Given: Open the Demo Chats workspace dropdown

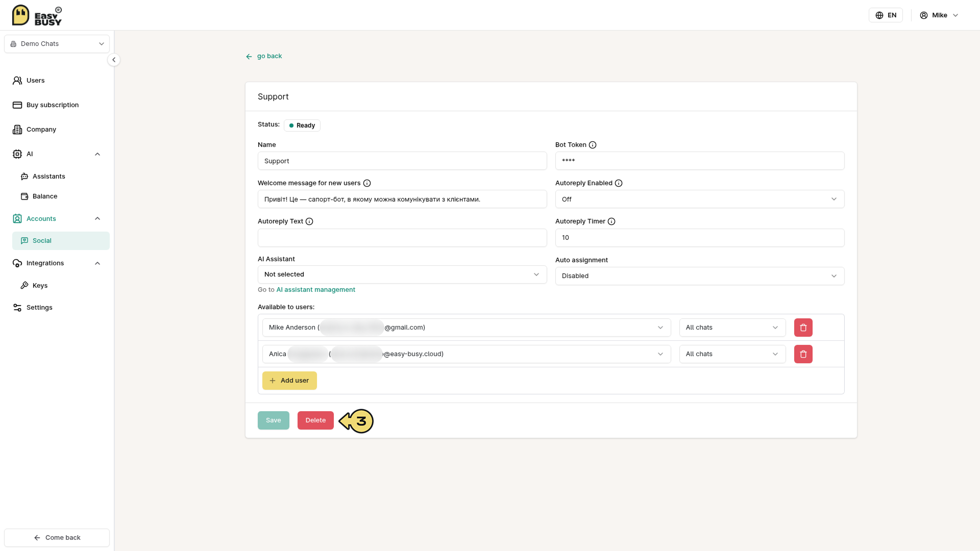Looking at the screenshot, I should (x=57, y=44).
